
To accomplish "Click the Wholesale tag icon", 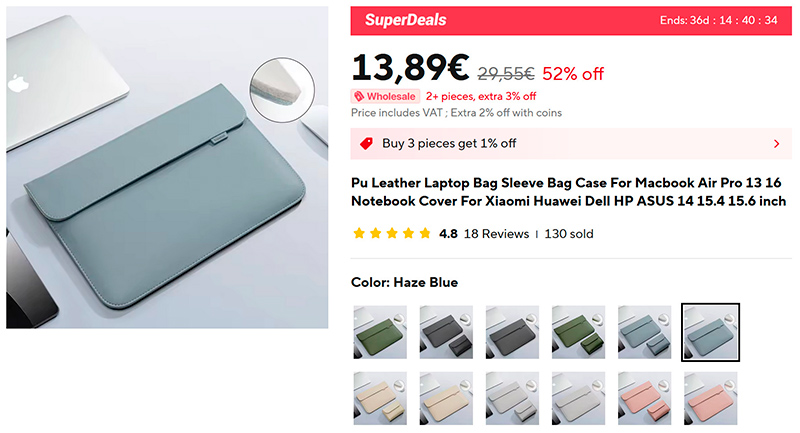I will coord(360,96).
